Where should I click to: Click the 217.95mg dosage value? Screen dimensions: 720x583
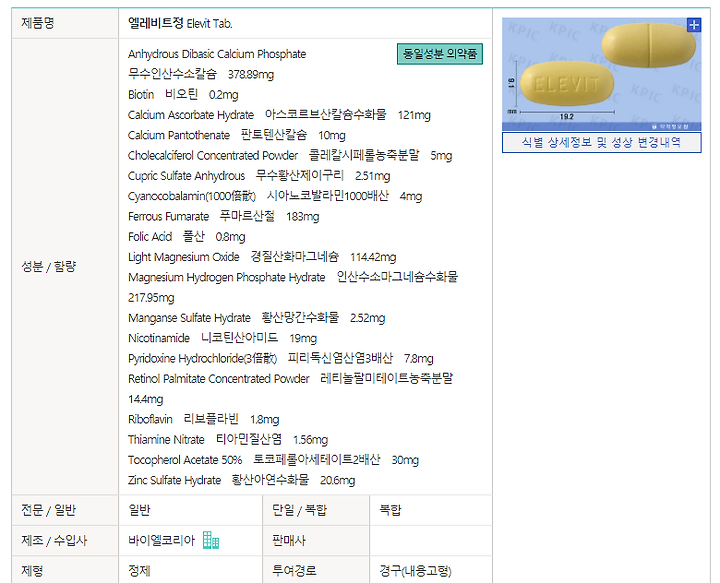coord(151,297)
